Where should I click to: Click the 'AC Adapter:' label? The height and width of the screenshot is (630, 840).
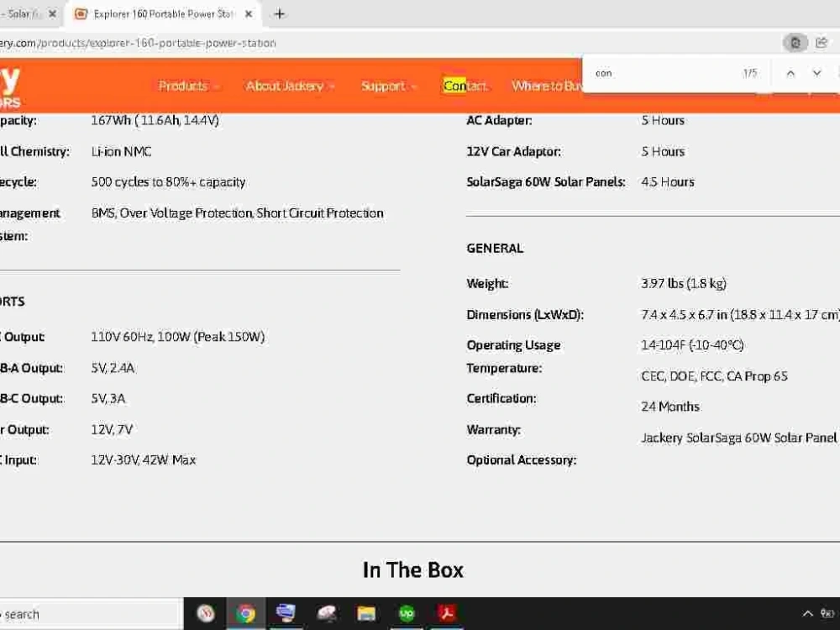[x=499, y=120]
